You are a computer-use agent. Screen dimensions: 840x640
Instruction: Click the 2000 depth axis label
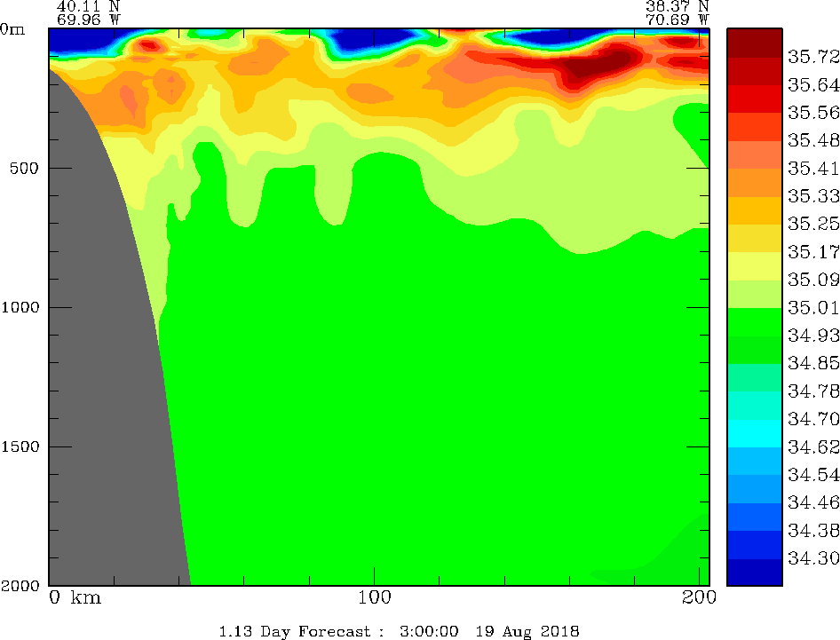(20, 586)
